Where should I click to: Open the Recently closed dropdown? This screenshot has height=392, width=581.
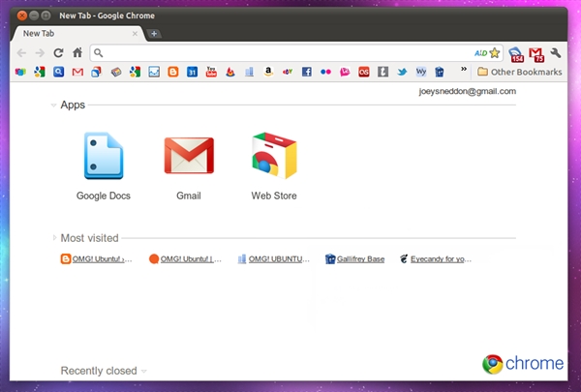[x=144, y=371]
